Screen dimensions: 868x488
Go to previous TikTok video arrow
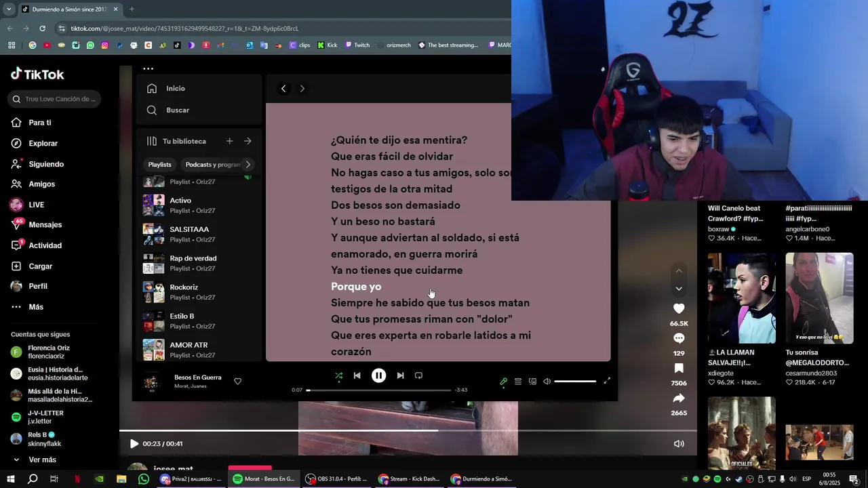tap(679, 271)
